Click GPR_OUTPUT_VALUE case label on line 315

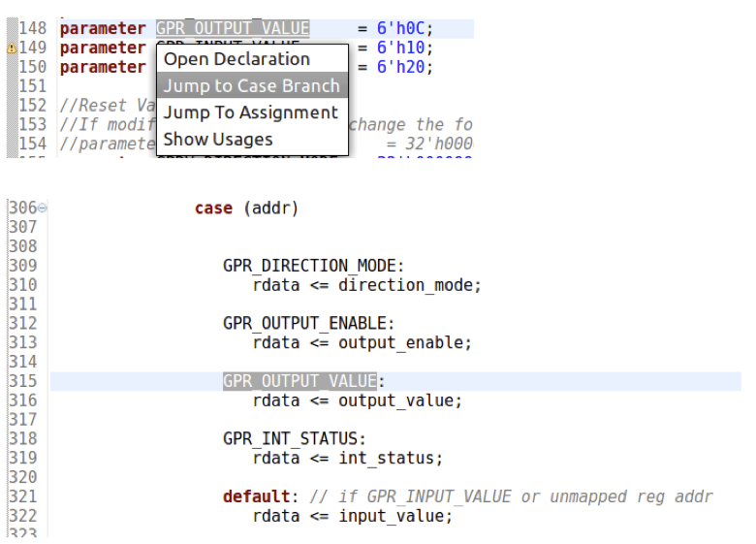tap(299, 381)
